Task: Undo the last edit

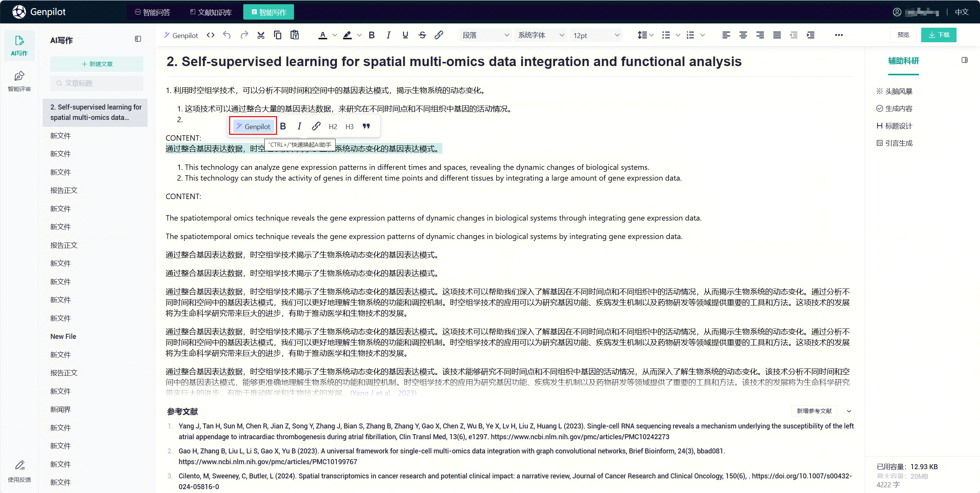Action: point(227,35)
